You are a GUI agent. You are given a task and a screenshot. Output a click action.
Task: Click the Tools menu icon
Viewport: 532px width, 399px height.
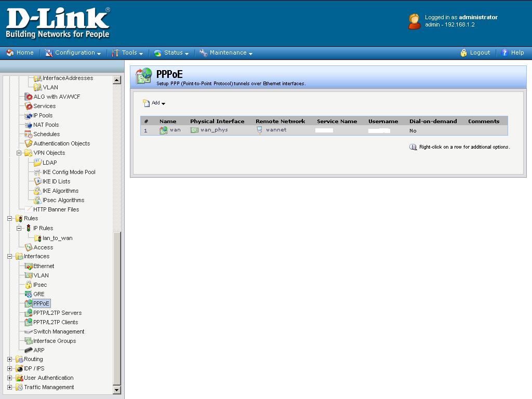click(115, 52)
